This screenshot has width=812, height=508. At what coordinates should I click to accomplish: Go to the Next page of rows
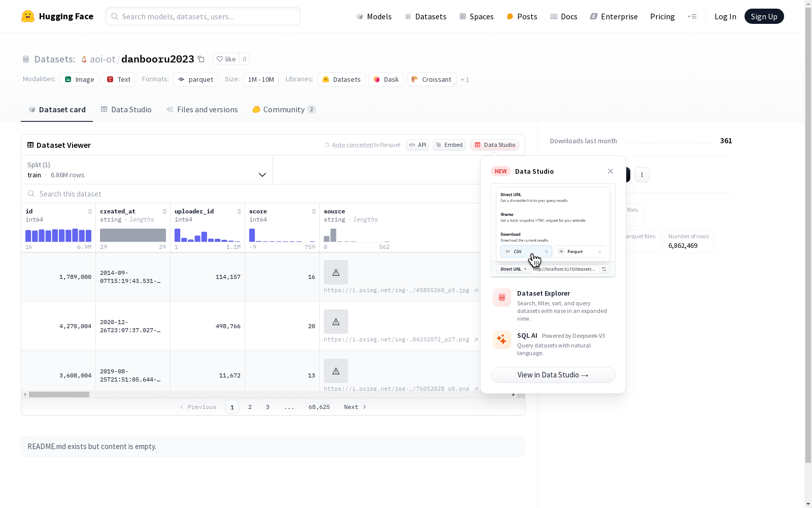coord(355,407)
